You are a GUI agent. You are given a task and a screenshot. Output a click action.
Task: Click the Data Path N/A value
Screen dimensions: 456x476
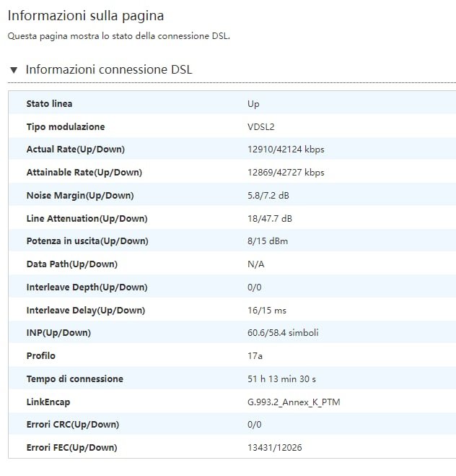click(256, 264)
